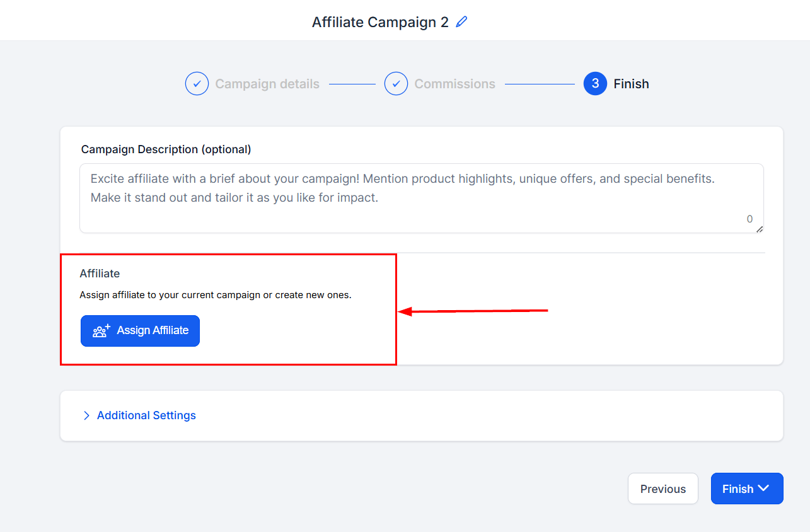Go to the Campaign details step label

coord(267,84)
